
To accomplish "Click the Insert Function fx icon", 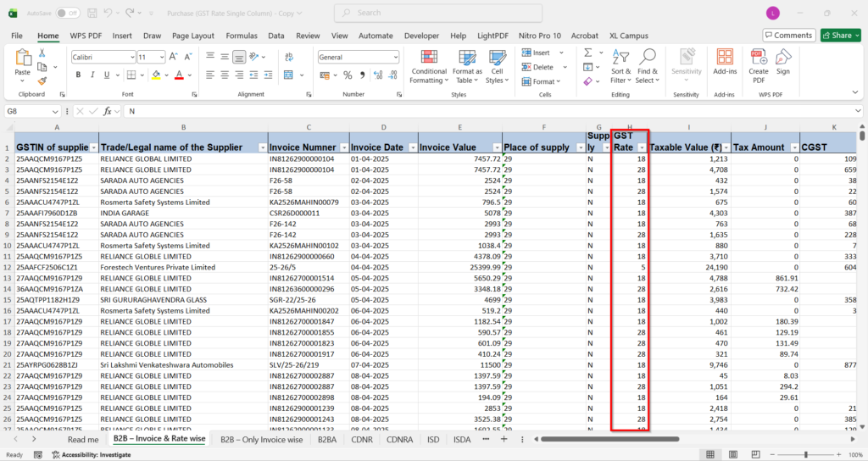I will click(x=108, y=111).
